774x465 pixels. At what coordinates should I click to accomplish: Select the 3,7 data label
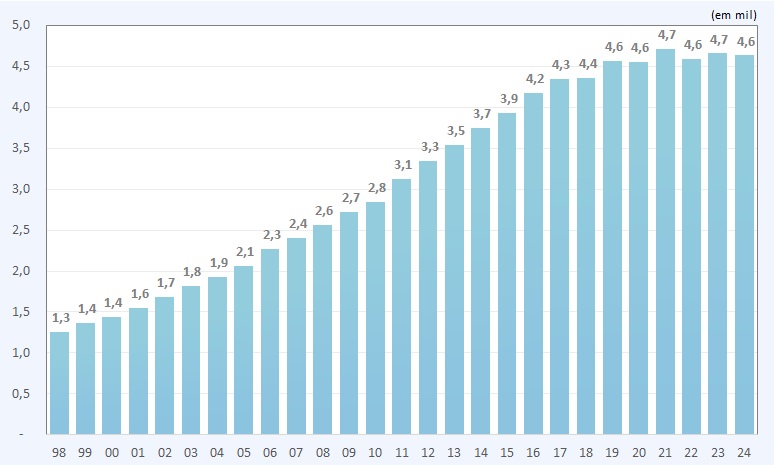tap(482, 115)
